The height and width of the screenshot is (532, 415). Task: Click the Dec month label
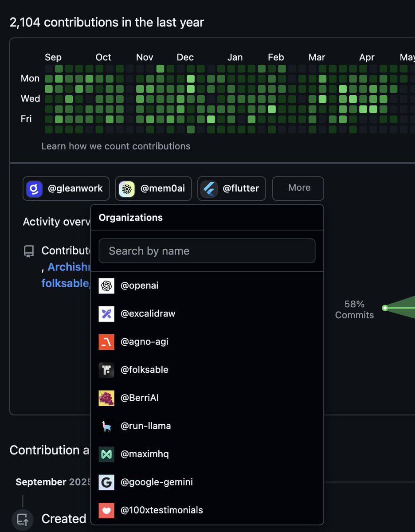185,58
